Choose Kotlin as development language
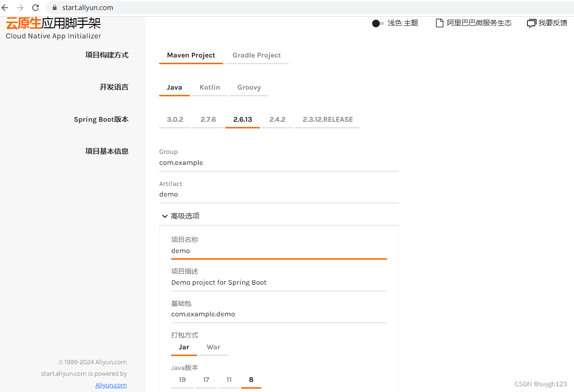 [210, 88]
